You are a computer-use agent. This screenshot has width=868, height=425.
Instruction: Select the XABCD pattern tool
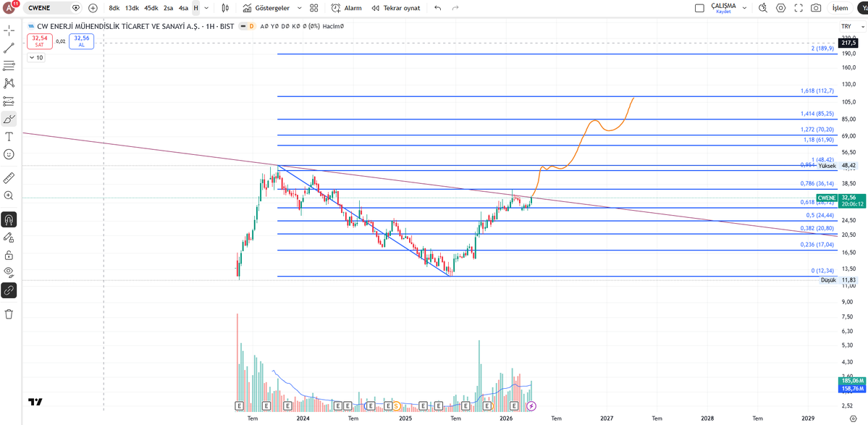[9, 83]
